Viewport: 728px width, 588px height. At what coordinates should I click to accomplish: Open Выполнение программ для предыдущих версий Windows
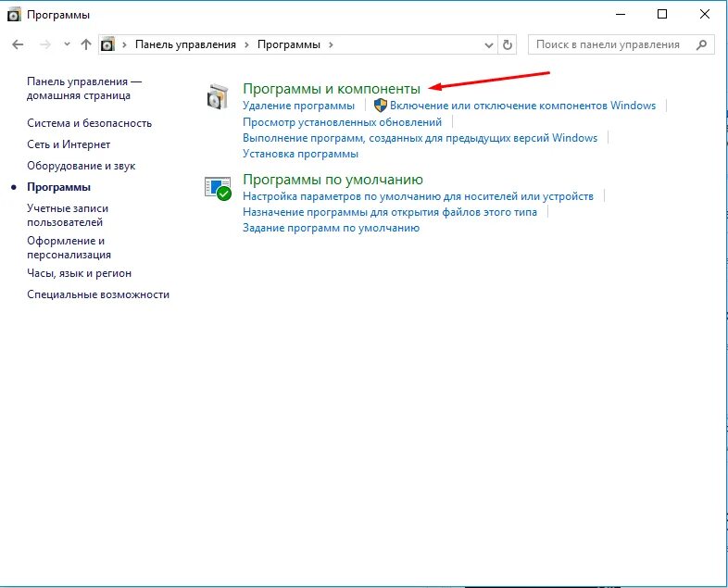420,138
